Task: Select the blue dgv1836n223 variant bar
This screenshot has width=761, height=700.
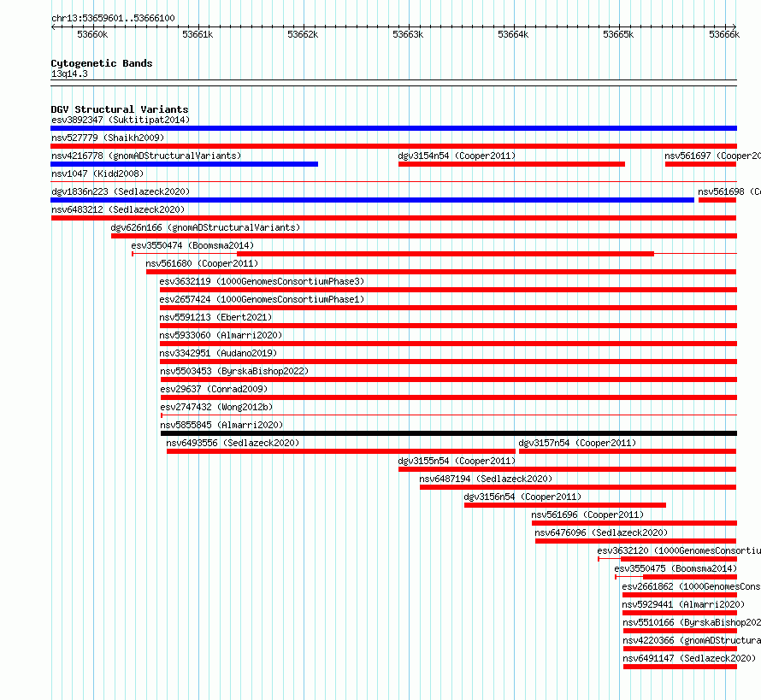Action: pyautogui.click(x=372, y=200)
